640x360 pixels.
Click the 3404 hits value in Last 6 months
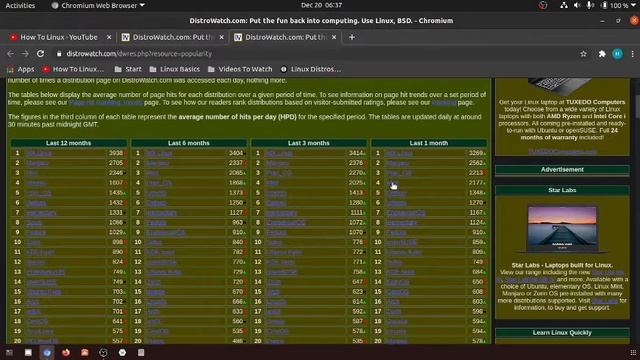pyautogui.click(x=236, y=153)
